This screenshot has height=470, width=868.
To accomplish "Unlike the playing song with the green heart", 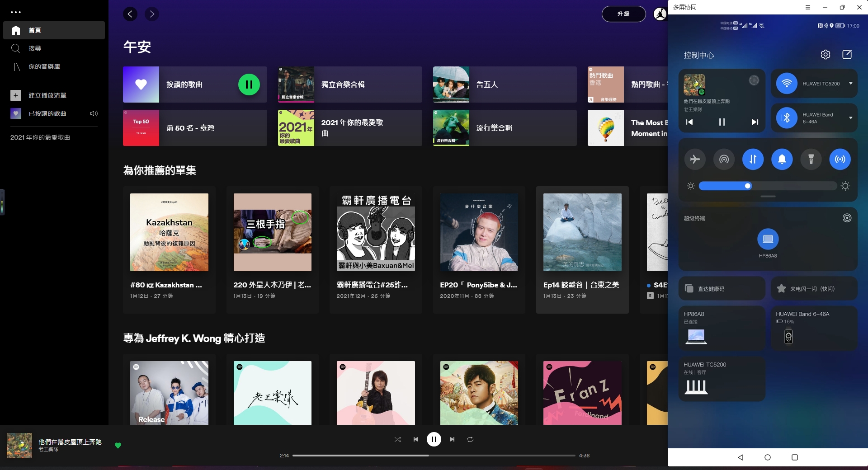I will click(118, 446).
